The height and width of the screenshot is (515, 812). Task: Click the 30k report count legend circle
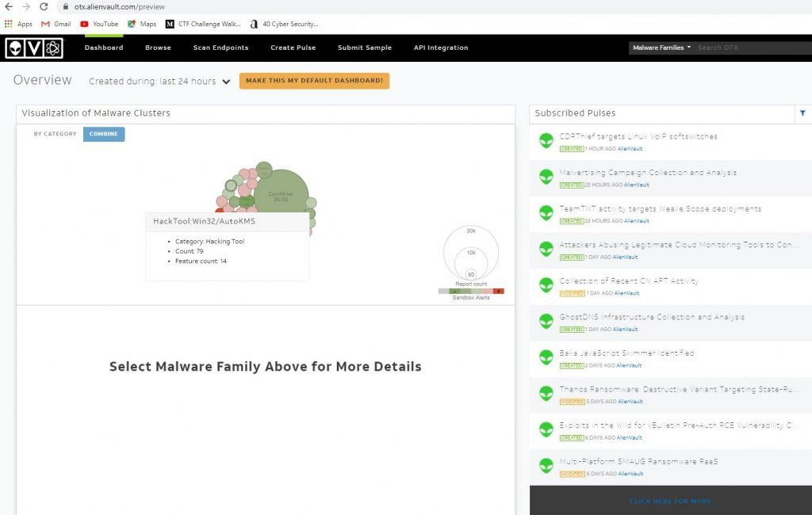(471, 253)
